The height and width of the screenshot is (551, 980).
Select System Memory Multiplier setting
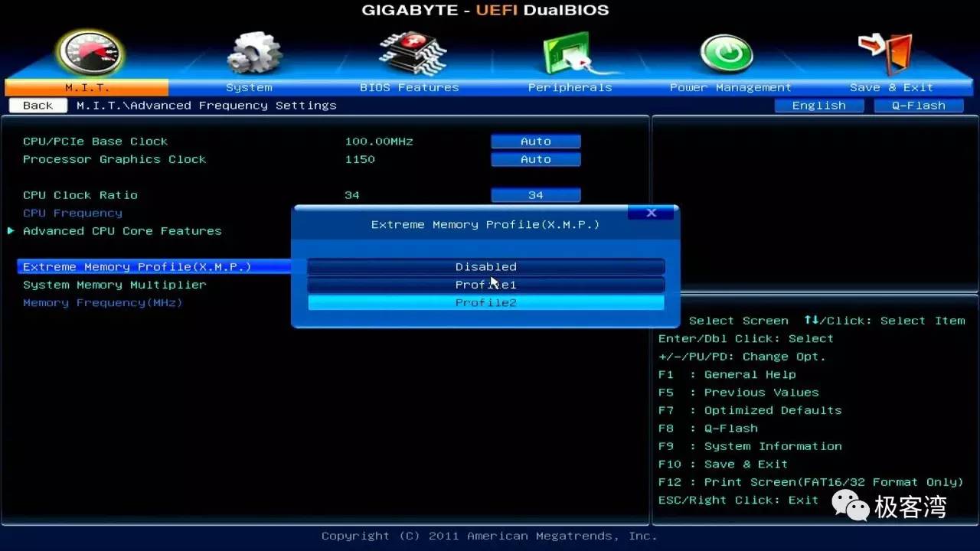point(115,285)
